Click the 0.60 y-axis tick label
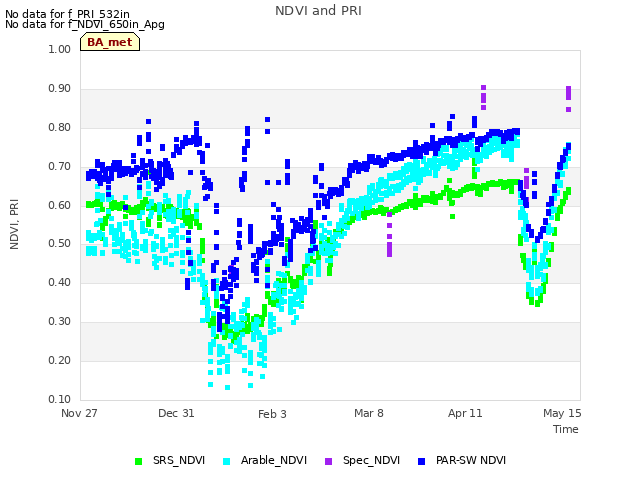This screenshot has width=640, height=480. 60,205
